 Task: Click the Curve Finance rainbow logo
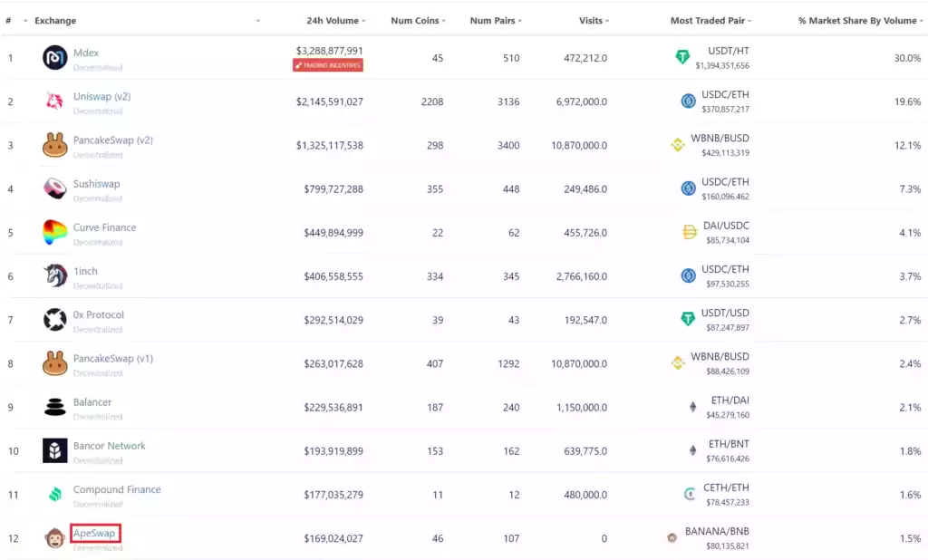click(54, 233)
